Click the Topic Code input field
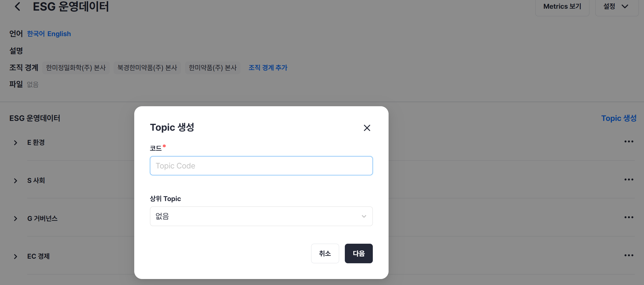 (x=261, y=166)
